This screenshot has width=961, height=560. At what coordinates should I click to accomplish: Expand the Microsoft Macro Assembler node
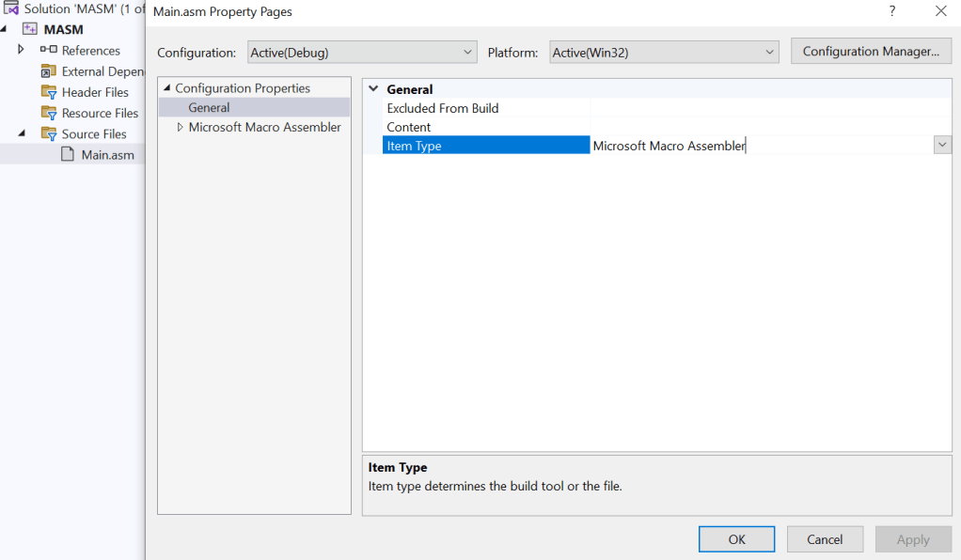[181, 127]
